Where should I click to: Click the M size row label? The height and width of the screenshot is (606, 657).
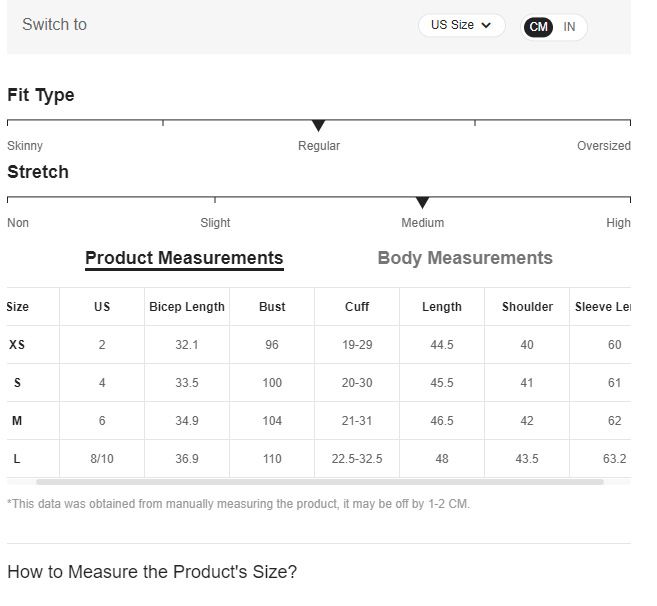[x=17, y=421]
